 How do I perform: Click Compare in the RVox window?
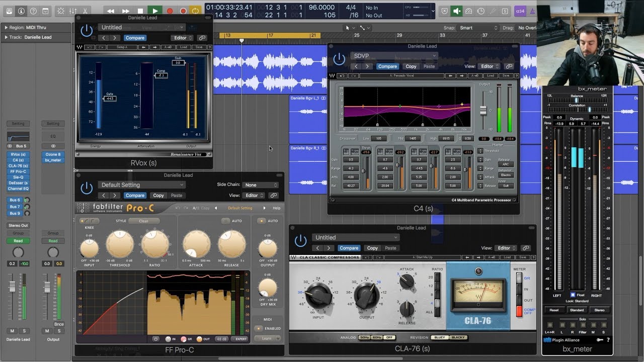pos(135,38)
